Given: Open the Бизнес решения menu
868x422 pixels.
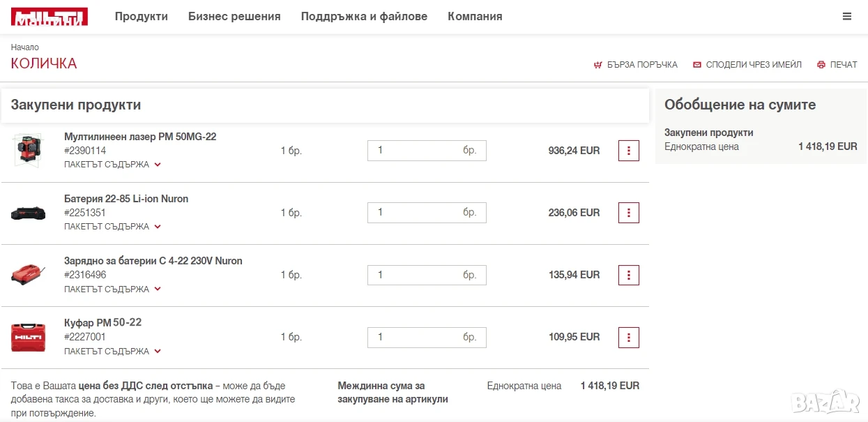Looking at the screenshot, I should click(x=234, y=17).
